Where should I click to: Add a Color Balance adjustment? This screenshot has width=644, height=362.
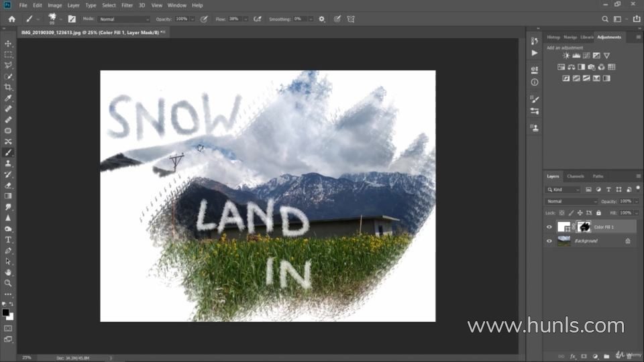click(572, 67)
